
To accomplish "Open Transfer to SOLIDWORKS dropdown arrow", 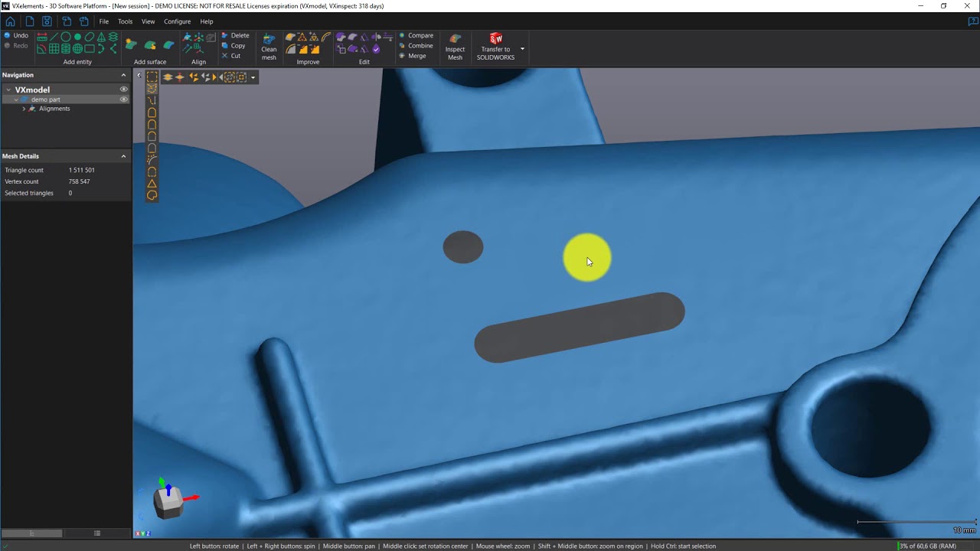I will pos(522,49).
